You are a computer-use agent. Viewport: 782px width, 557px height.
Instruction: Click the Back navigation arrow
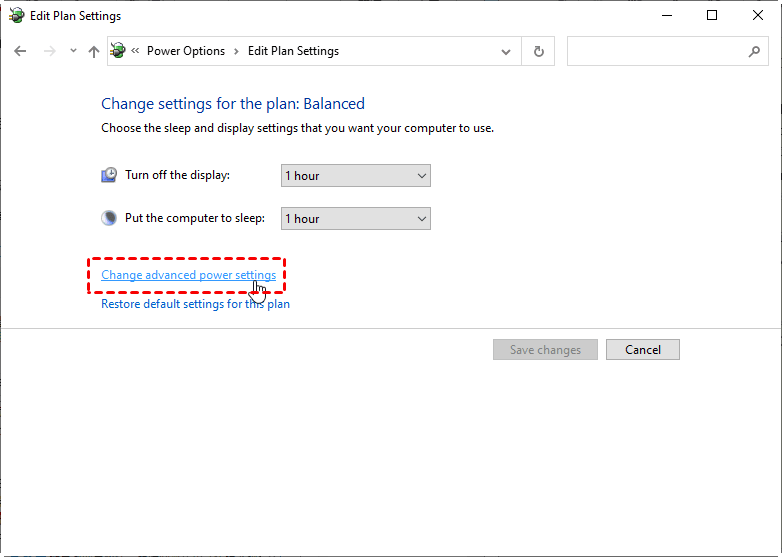[x=20, y=51]
